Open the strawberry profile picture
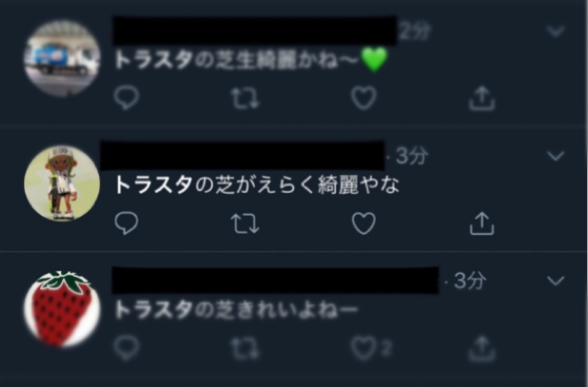Viewport: 588px width, 387px height. 62,309
